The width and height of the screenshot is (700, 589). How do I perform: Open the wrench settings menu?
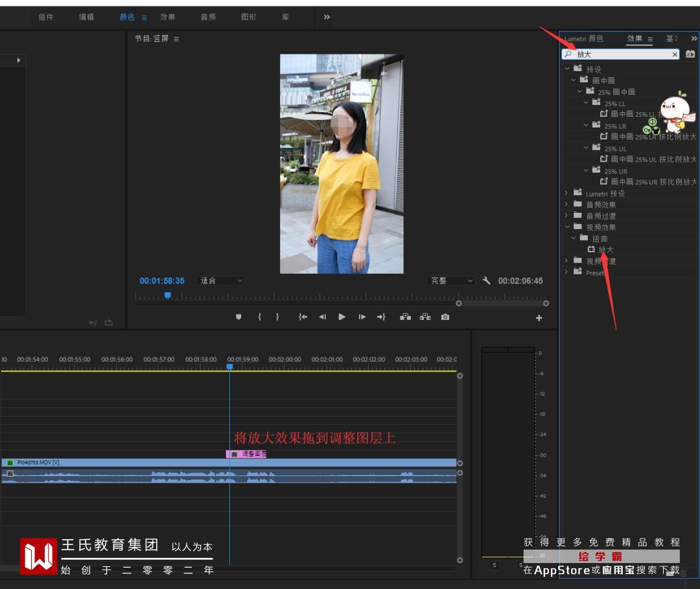[x=487, y=281]
